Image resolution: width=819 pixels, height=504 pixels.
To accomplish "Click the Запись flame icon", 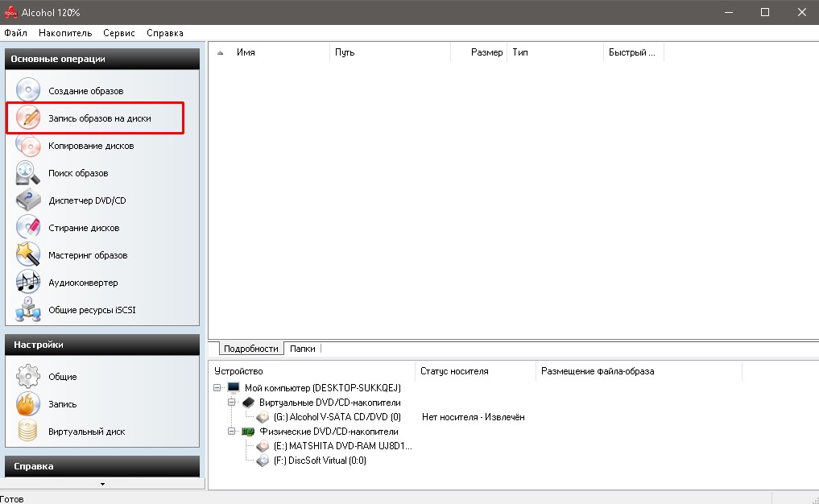I will coord(27,403).
